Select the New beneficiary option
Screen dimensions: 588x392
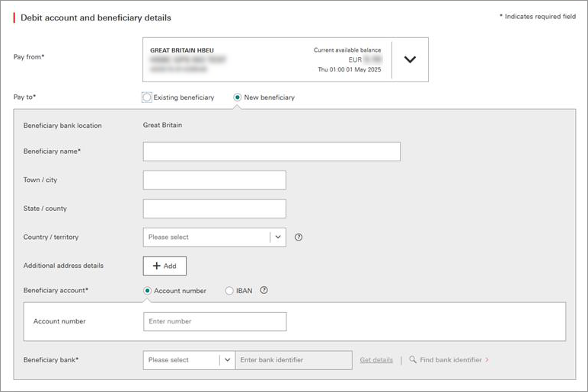pos(238,97)
